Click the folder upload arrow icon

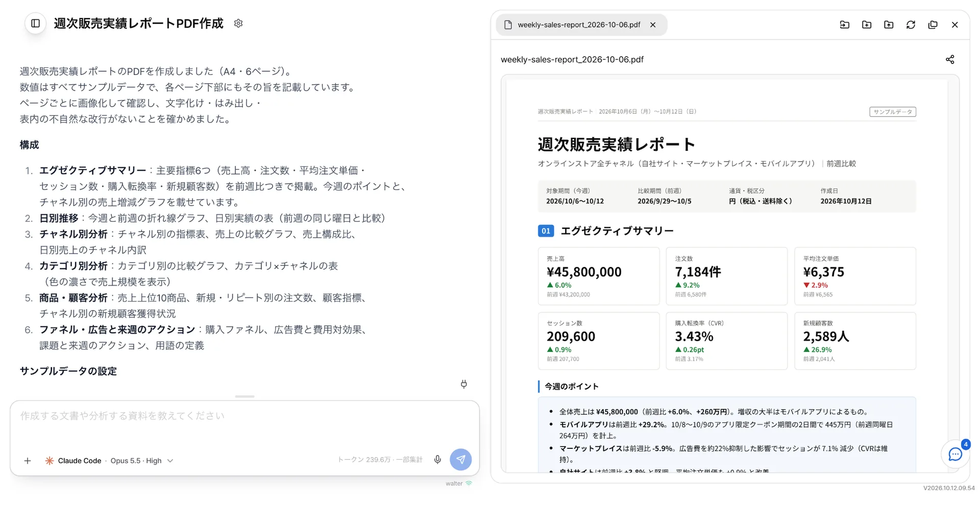[x=889, y=24]
